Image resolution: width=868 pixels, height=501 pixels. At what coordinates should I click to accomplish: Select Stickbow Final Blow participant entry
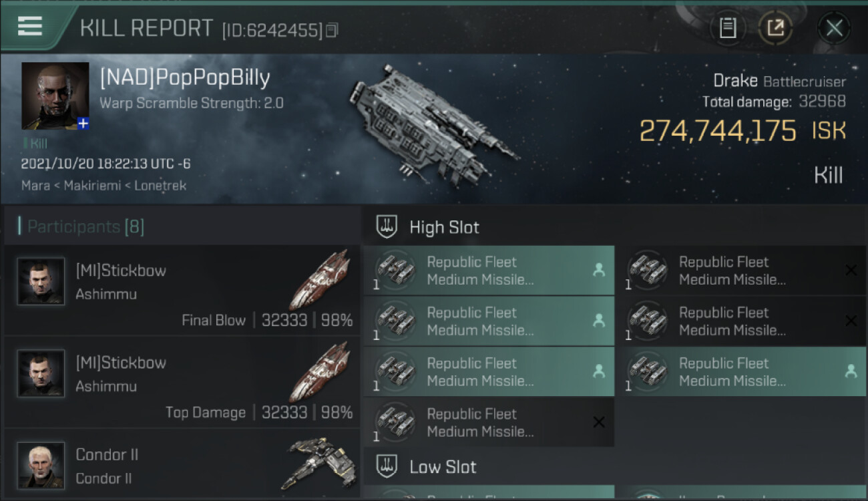[182, 291]
